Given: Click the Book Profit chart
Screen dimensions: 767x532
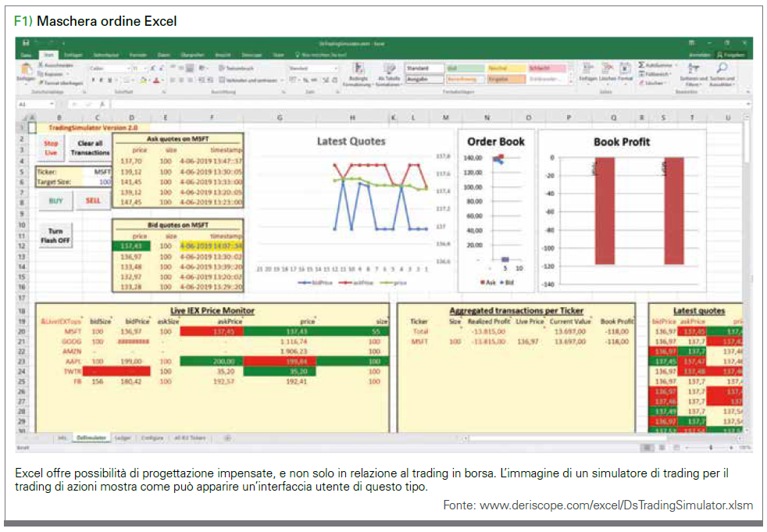Looking at the screenshot, I should tap(622, 211).
